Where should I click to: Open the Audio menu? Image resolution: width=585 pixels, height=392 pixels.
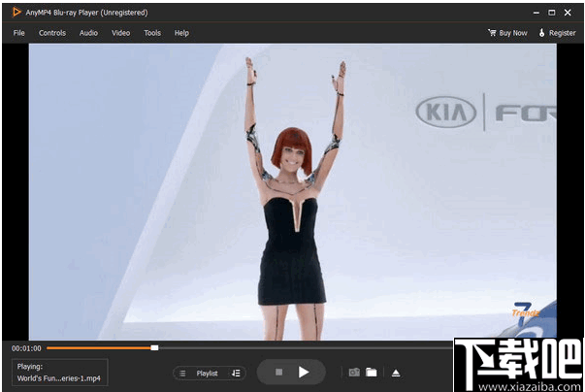88,33
